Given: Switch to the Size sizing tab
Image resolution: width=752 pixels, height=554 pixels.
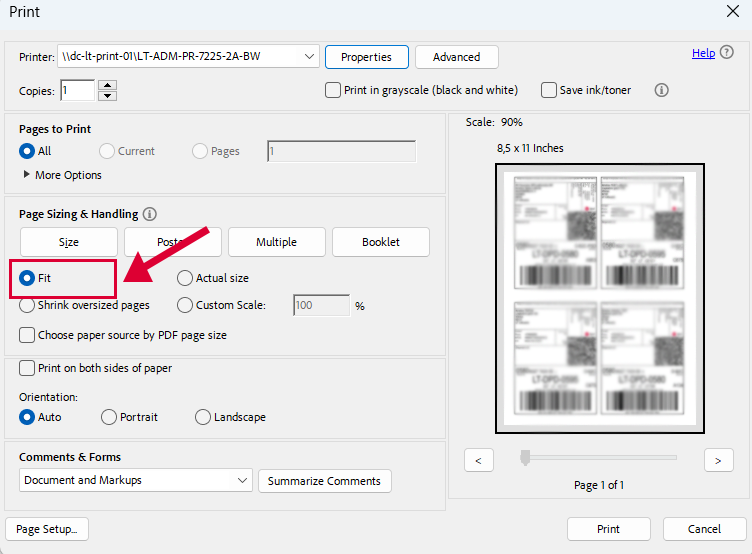Looking at the screenshot, I should click(x=69, y=242).
